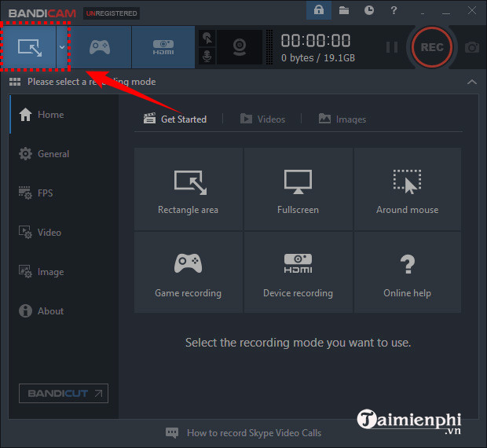Launch Bandicut via the BANDICUT button
The image size is (487, 448).
click(x=64, y=393)
